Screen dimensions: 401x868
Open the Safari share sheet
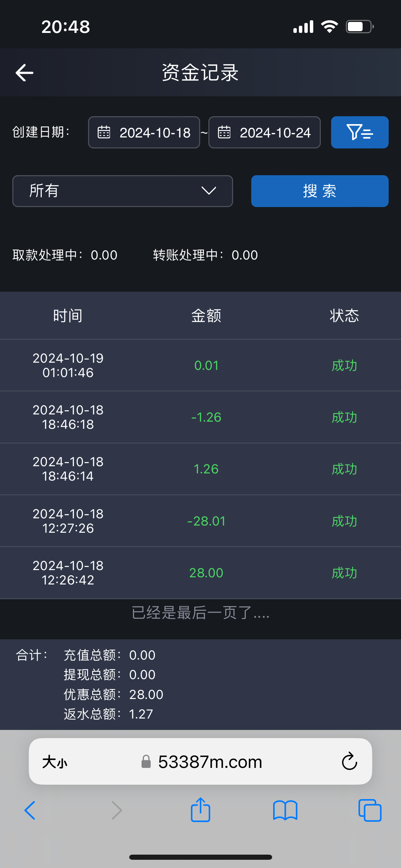click(200, 810)
